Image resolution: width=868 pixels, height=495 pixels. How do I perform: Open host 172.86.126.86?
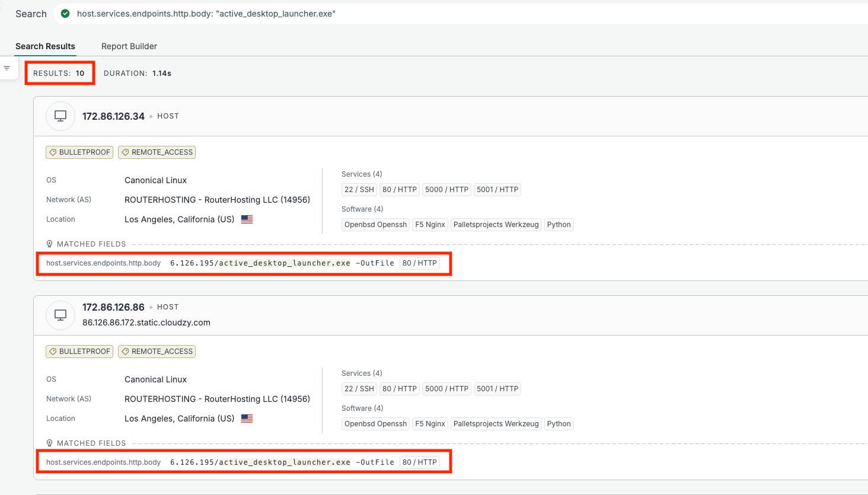click(x=113, y=307)
